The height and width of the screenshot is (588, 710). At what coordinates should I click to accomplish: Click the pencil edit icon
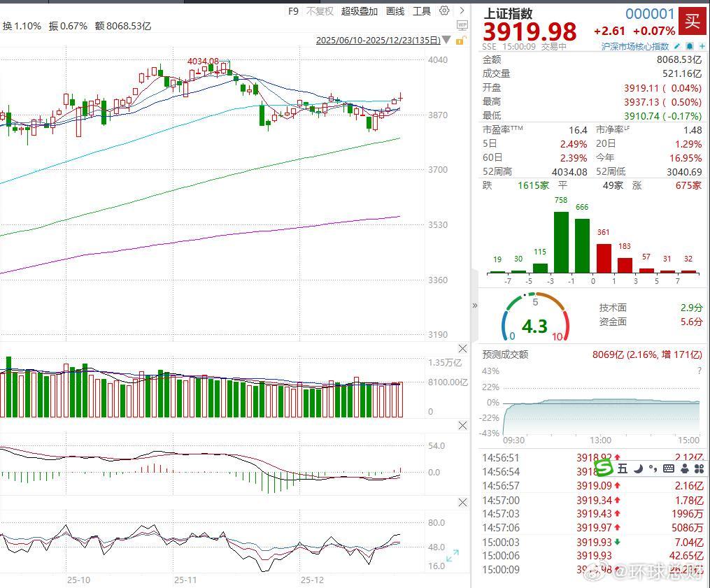(677, 46)
